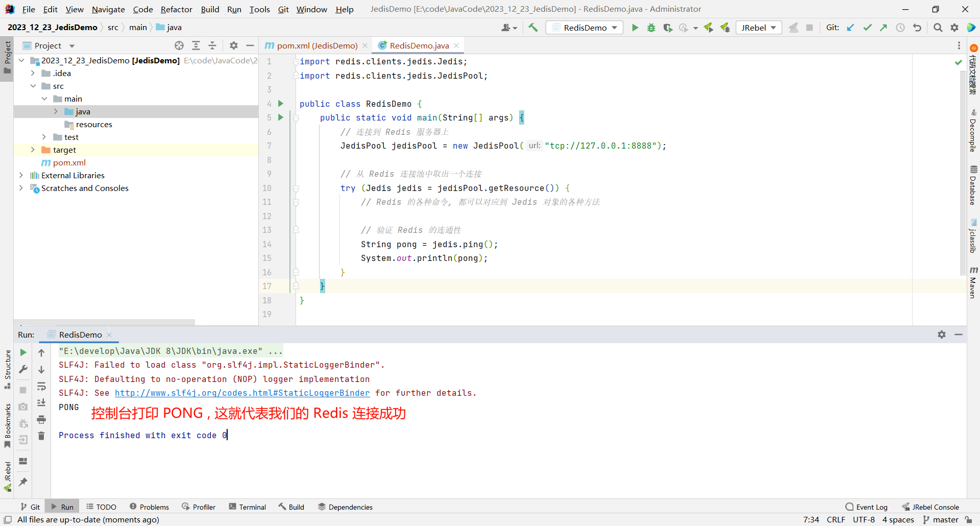Expand the java folder node
Viewport: 980px width, 526px height.
click(x=56, y=111)
